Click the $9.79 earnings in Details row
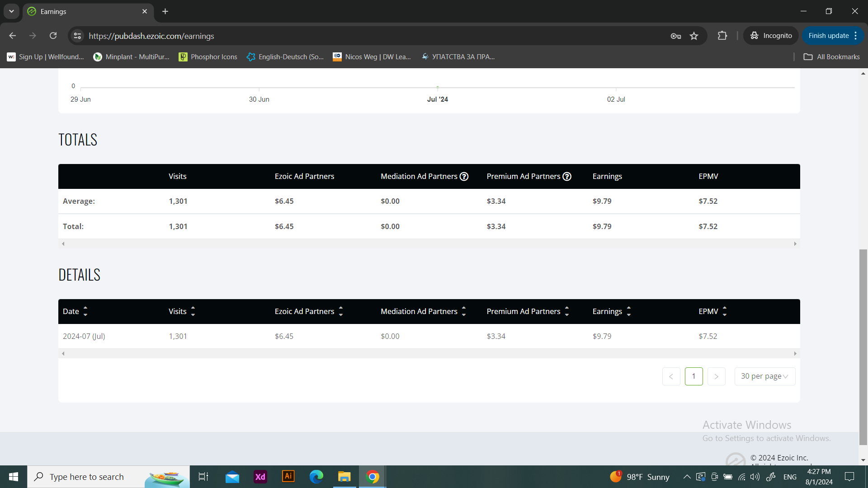 [602, 336]
